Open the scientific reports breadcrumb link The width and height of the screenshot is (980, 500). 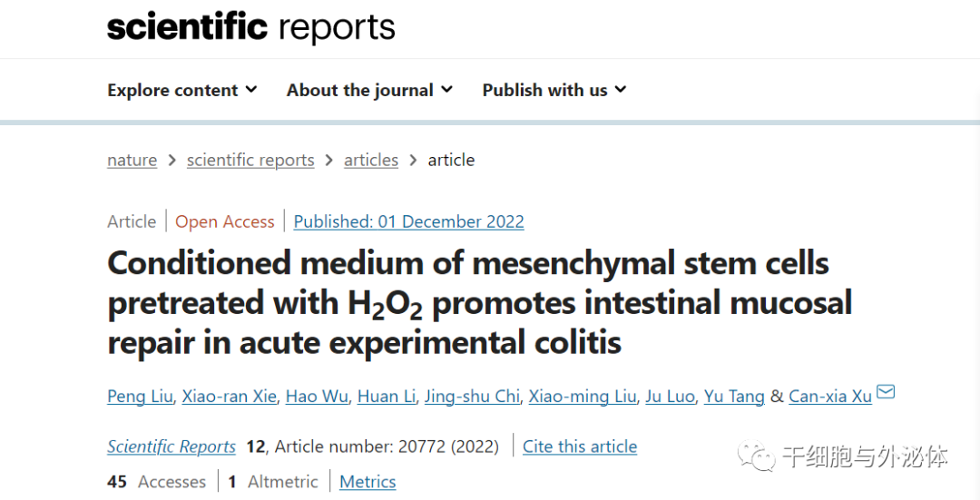(x=250, y=160)
